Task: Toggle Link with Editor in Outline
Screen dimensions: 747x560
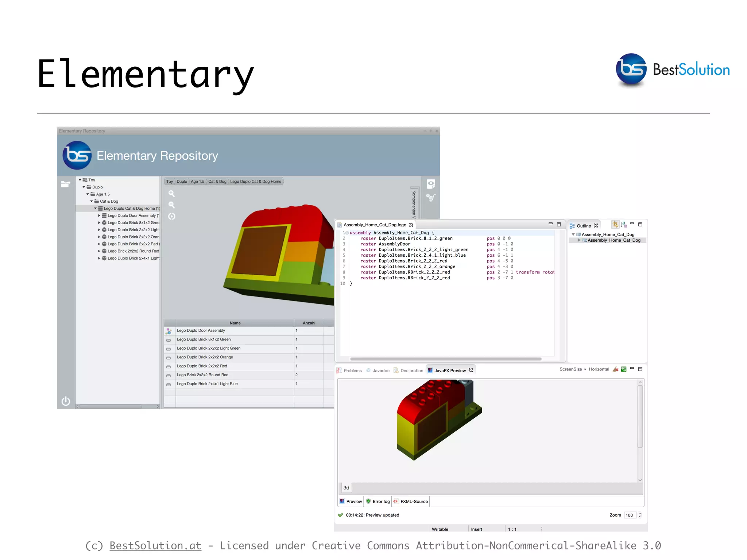Action: [x=615, y=225]
